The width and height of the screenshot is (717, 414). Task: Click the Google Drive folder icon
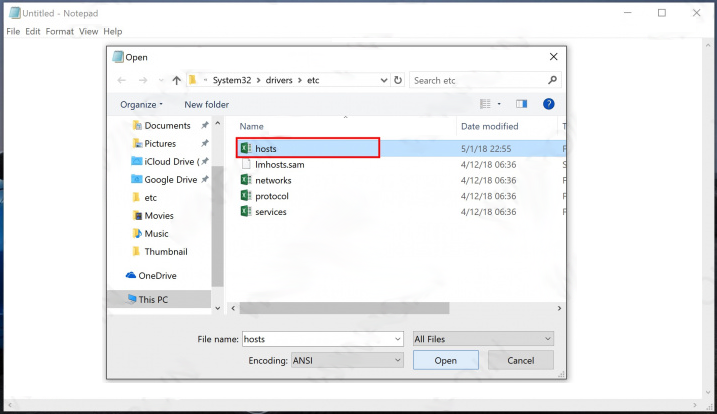click(136, 179)
